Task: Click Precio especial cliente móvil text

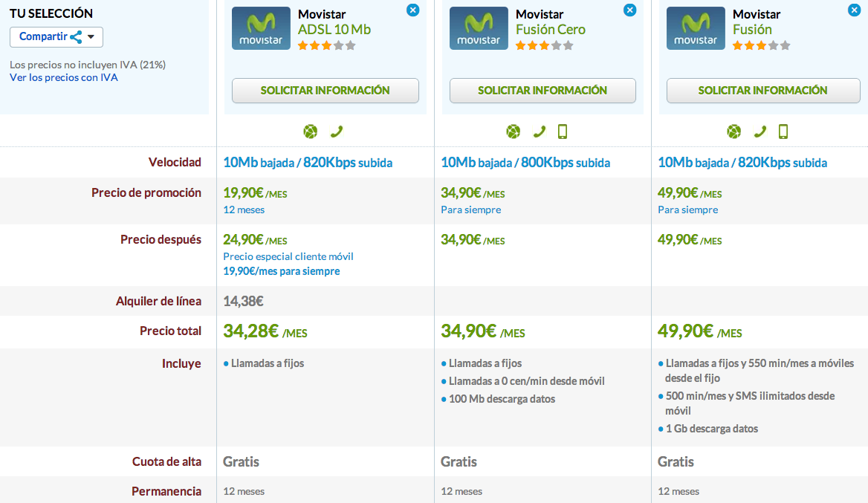Action: coord(288,256)
